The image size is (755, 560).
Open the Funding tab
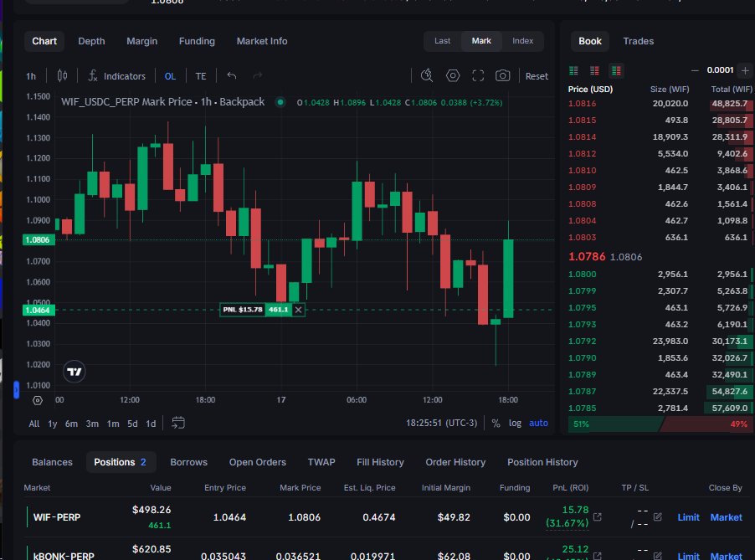pos(197,41)
